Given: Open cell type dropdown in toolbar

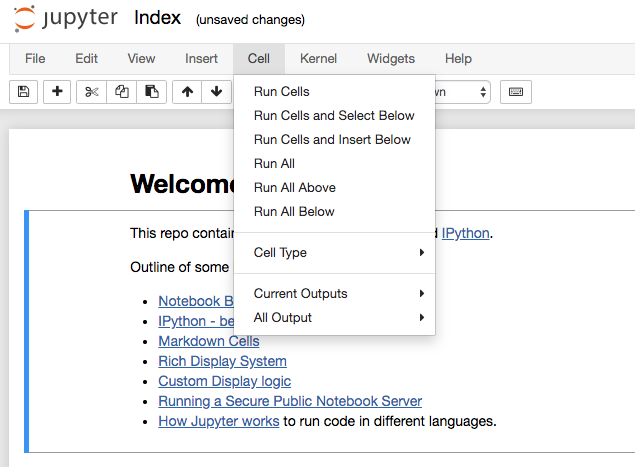Looking at the screenshot, I should click(x=462, y=92).
